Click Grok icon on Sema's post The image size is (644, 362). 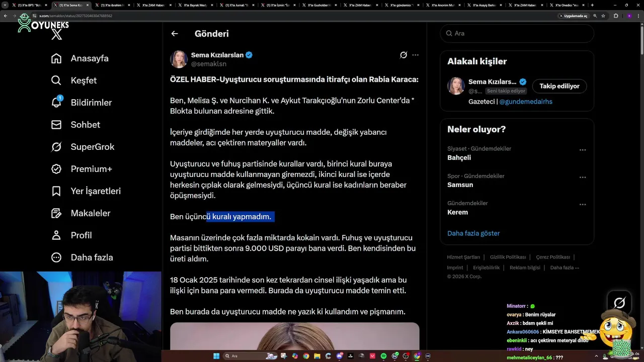pyautogui.click(x=403, y=55)
